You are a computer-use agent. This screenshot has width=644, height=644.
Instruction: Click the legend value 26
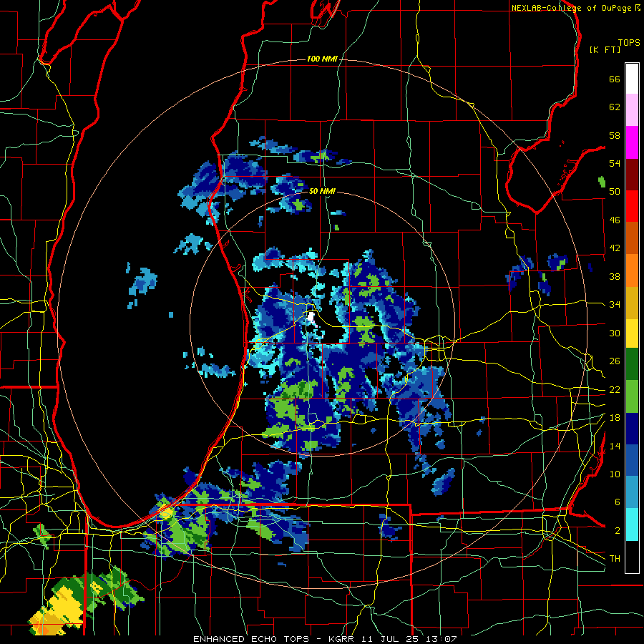[x=615, y=361]
